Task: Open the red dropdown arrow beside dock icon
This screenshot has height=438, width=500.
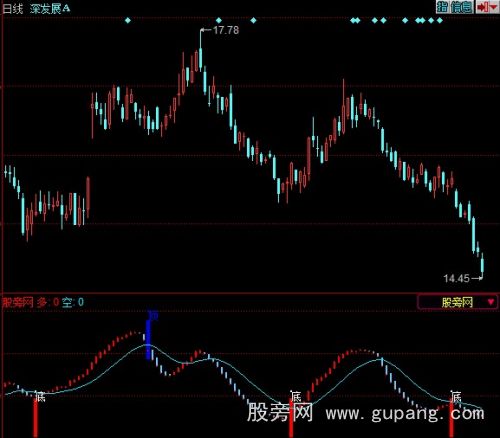Action: (494, 7)
